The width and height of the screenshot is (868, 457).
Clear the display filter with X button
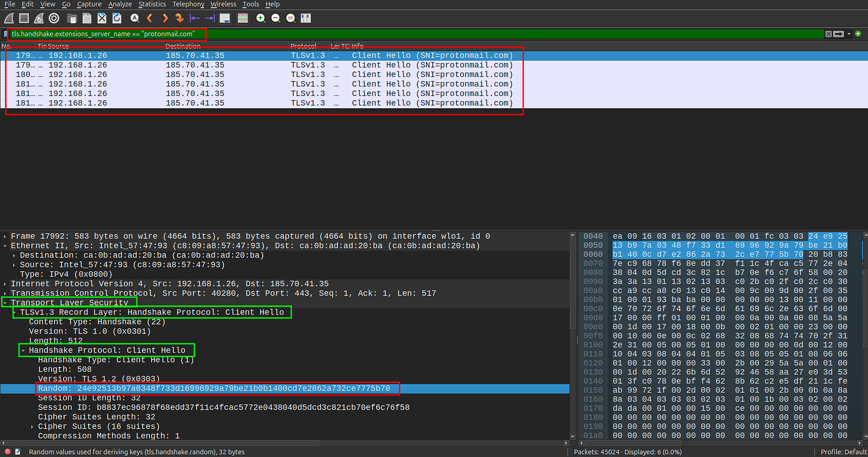[x=828, y=34]
